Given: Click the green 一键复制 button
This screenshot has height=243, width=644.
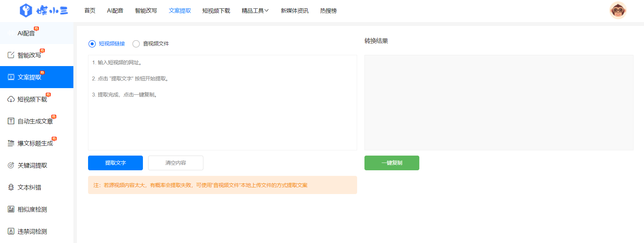Looking at the screenshot, I should click(392, 163).
